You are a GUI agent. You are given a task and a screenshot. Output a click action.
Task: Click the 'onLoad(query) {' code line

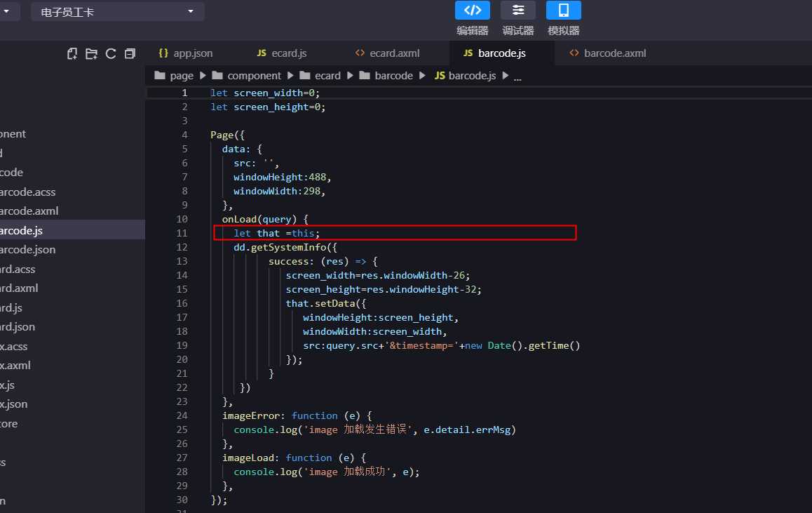(265, 219)
